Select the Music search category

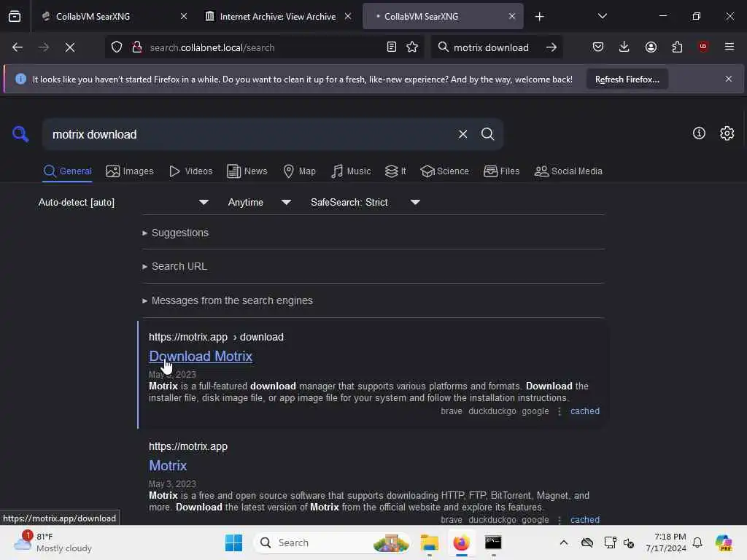click(x=351, y=171)
